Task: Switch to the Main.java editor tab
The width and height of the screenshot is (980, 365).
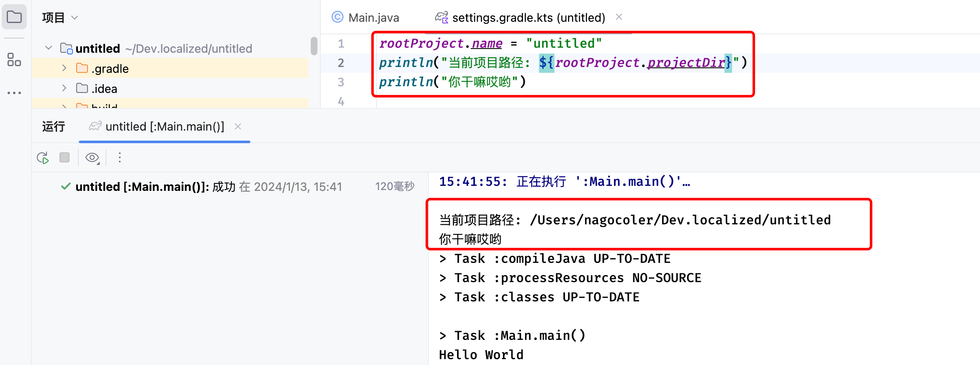Action: [x=374, y=18]
